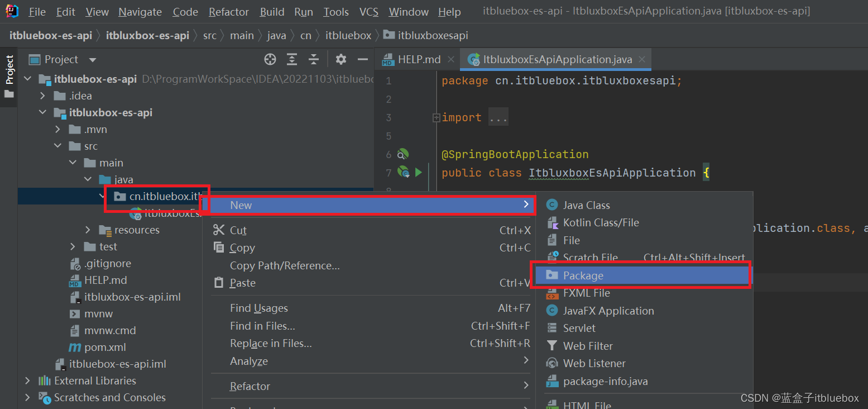Viewport: 868px width, 409px height.
Task: Open the Tools menu
Action: point(336,12)
